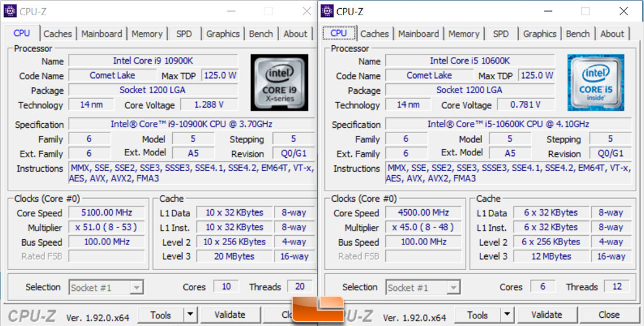
Task: Click core speed value 5100.00 MHz
Action: [107, 212]
